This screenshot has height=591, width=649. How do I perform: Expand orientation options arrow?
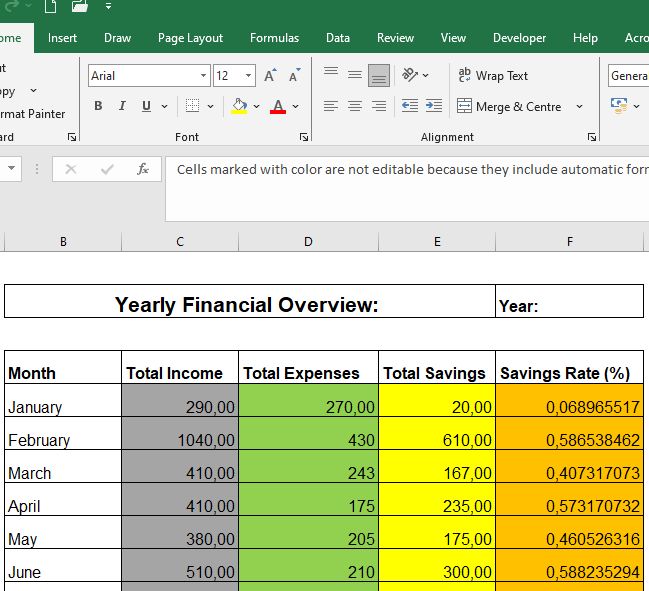click(x=425, y=75)
